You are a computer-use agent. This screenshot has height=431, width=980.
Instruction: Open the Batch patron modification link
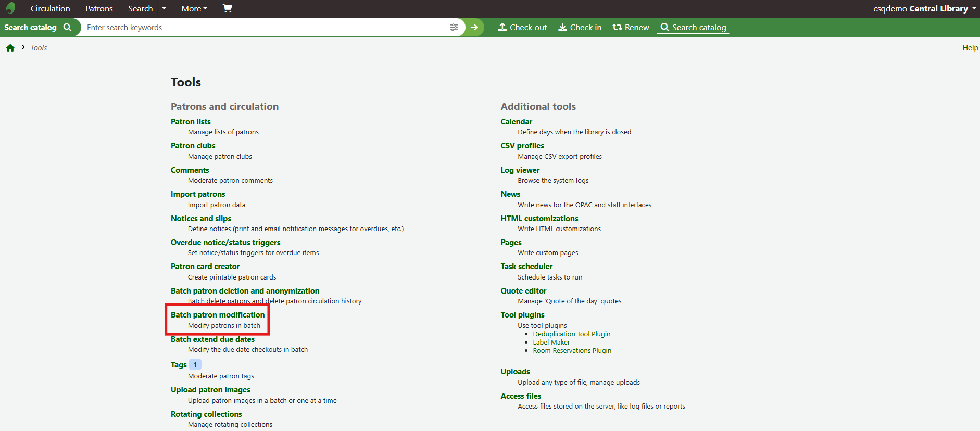218,315
